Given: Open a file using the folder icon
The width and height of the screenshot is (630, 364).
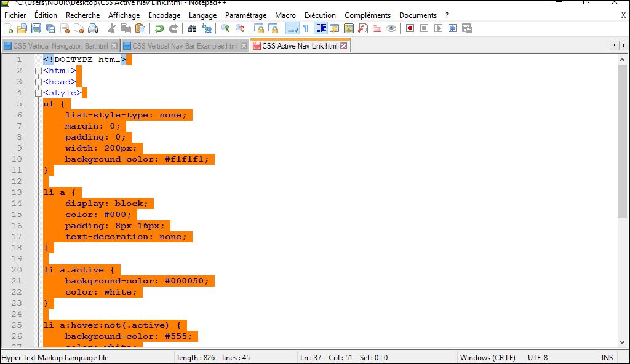Looking at the screenshot, I should 22,28.
